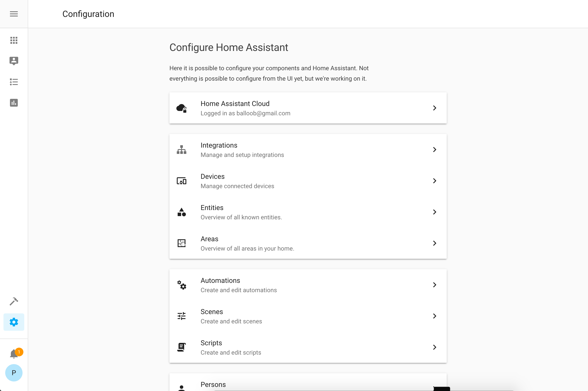Click the Automations gears icon
588x391 pixels.
pyautogui.click(x=182, y=285)
